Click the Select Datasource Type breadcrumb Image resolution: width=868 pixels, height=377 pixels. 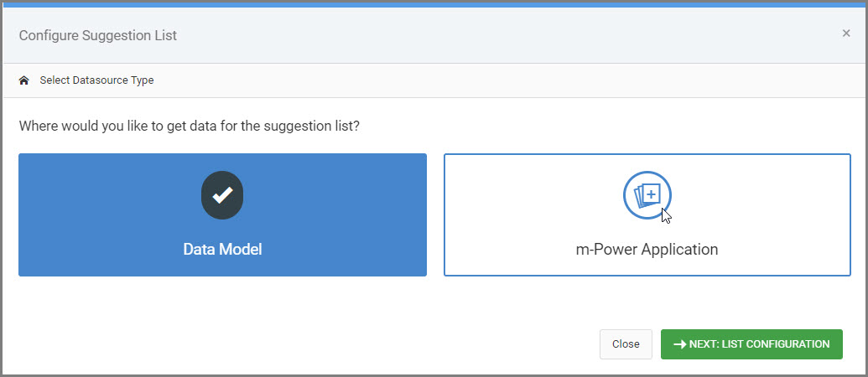(96, 80)
